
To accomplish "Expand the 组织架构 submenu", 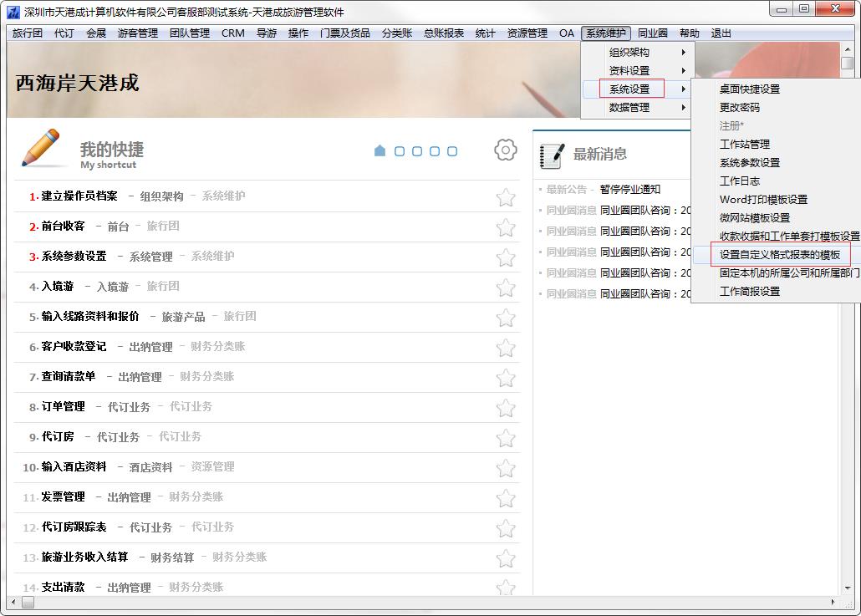I will [x=635, y=53].
